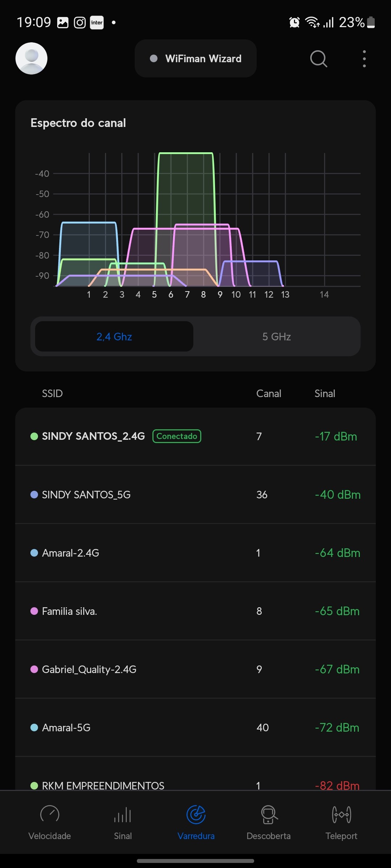391x868 pixels.
Task: Open the Amaral-5G network entry
Action: pos(195,727)
